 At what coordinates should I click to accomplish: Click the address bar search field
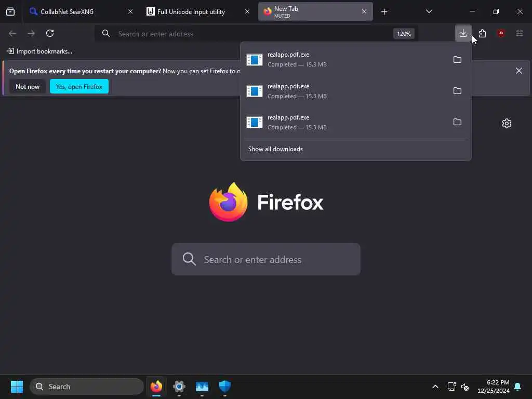pos(256,34)
